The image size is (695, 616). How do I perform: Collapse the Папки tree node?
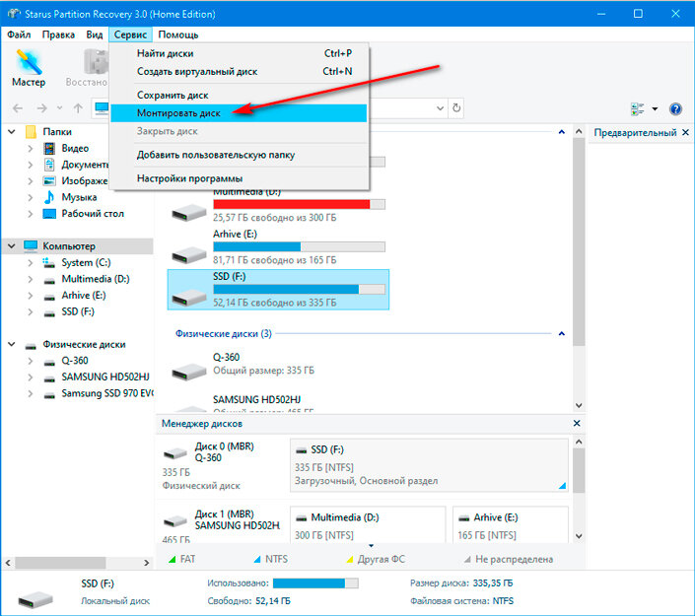[x=12, y=132]
